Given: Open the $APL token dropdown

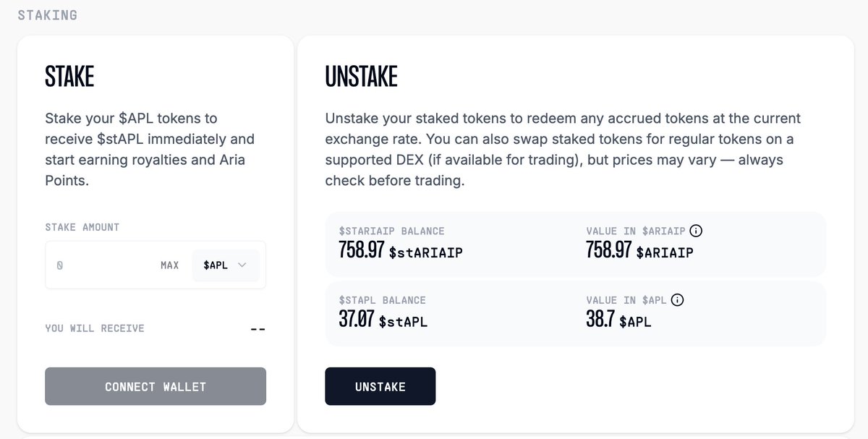Looking at the screenshot, I should 225,265.
